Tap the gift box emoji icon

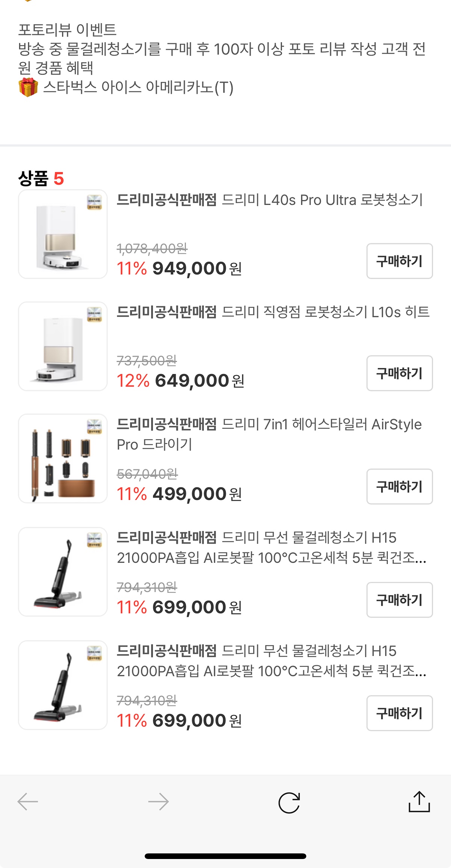(x=28, y=88)
